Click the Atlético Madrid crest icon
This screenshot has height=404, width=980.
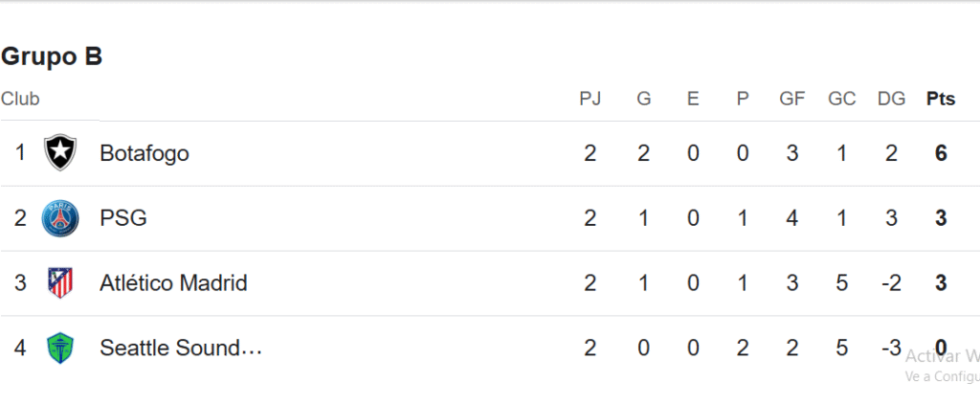pyautogui.click(x=60, y=283)
